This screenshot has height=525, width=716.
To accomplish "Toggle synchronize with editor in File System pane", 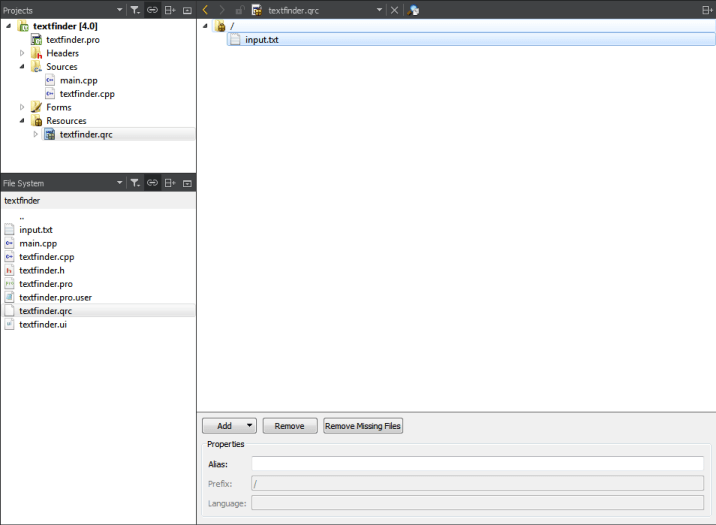I will [x=152, y=183].
